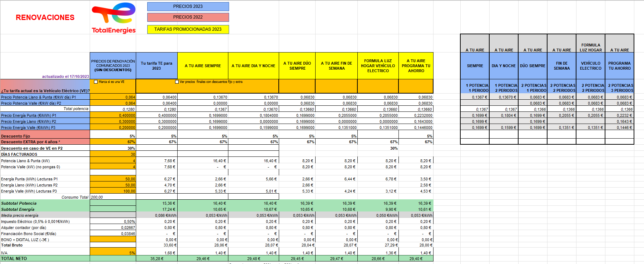This screenshot has width=644, height=264.
Task: Select blue 'DIA Y NOCHE' header in right table
Action: click(504, 66)
